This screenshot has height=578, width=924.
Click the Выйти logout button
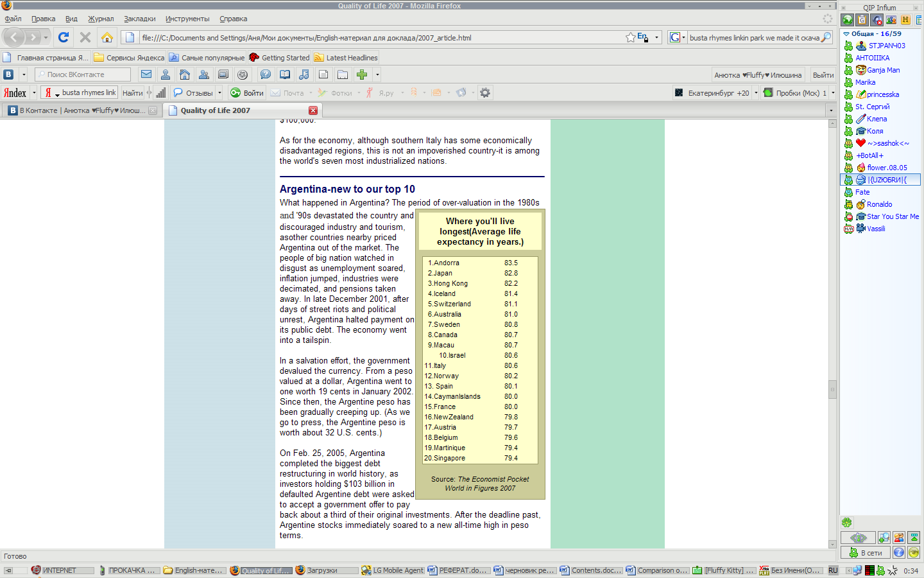[823, 74]
